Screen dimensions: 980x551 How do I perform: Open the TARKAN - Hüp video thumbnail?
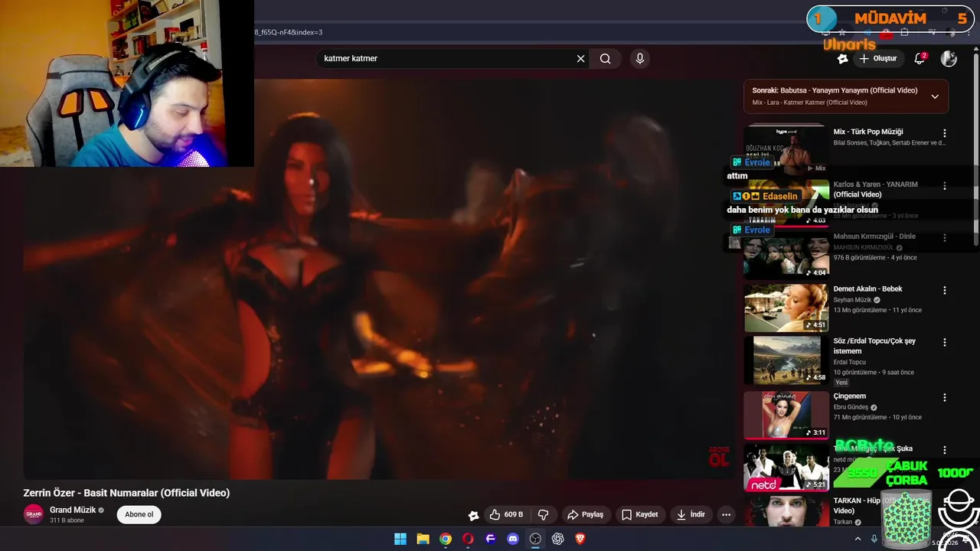(x=786, y=511)
